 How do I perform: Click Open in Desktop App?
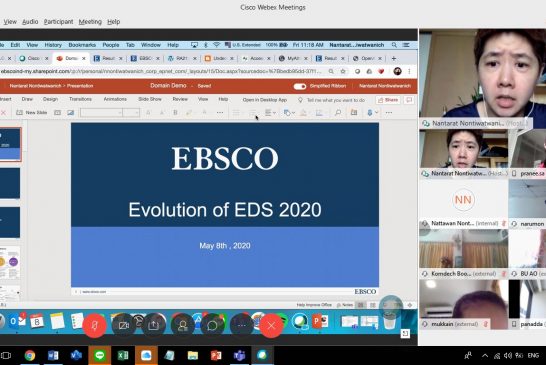[265, 100]
